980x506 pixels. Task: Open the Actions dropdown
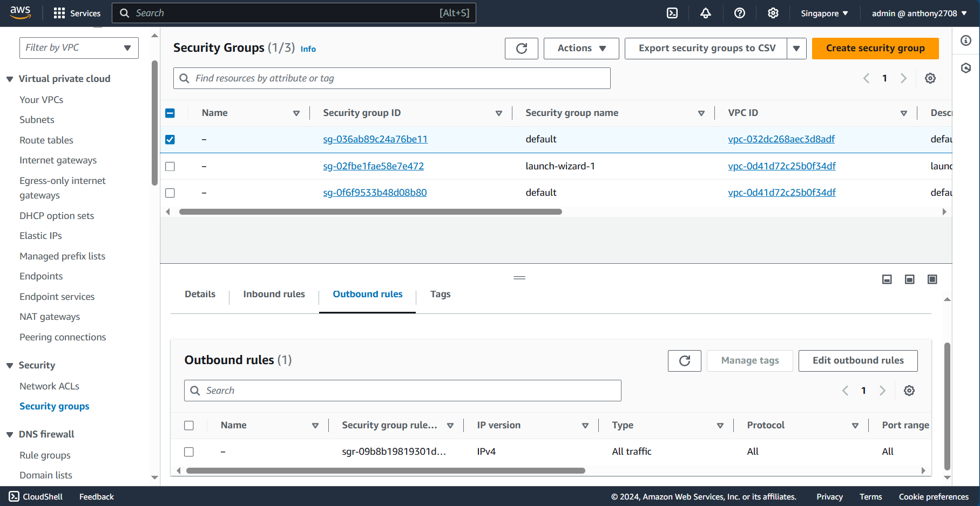581,49
